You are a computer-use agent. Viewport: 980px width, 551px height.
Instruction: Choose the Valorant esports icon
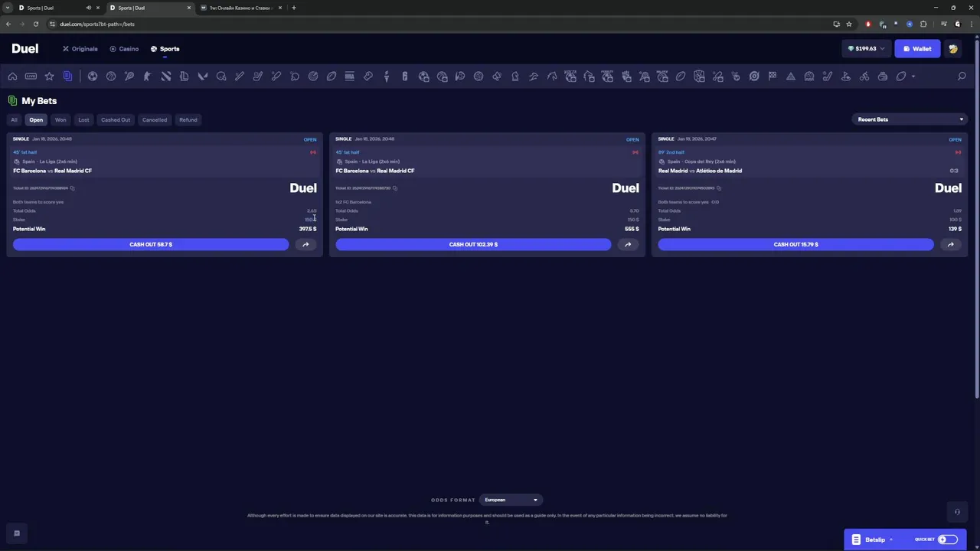[x=203, y=77]
